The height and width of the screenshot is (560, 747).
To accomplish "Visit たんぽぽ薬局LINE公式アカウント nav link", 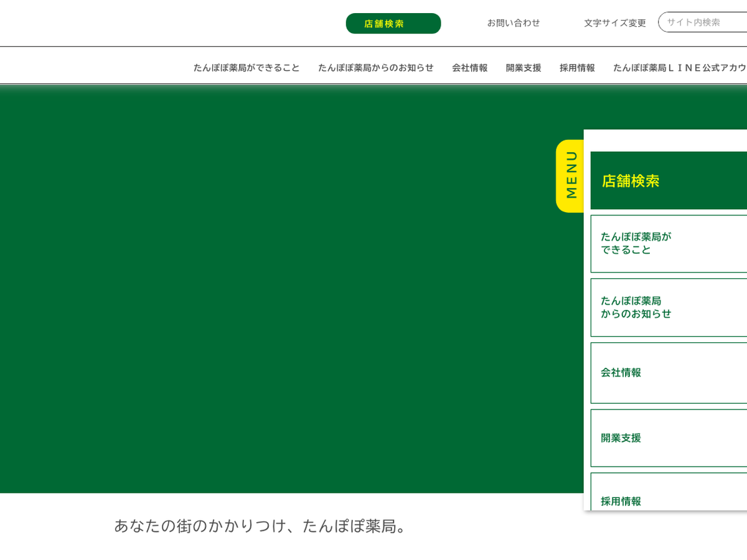I will click(x=680, y=68).
